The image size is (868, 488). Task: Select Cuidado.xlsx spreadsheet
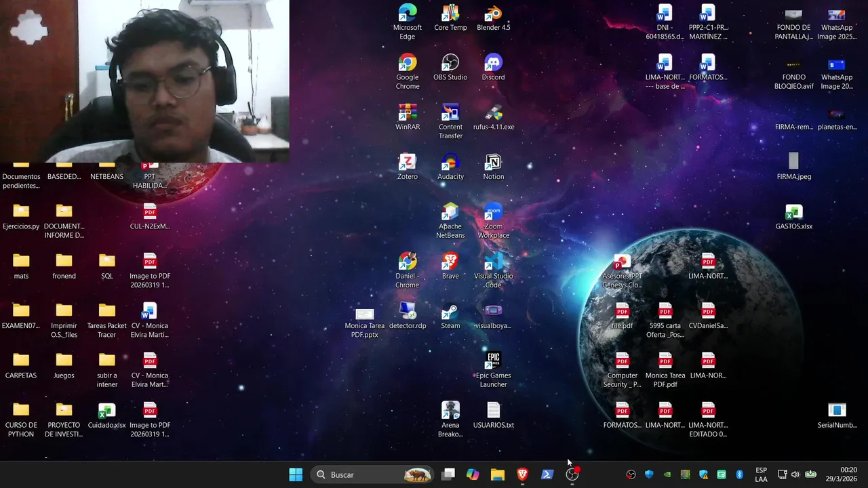click(106, 415)
